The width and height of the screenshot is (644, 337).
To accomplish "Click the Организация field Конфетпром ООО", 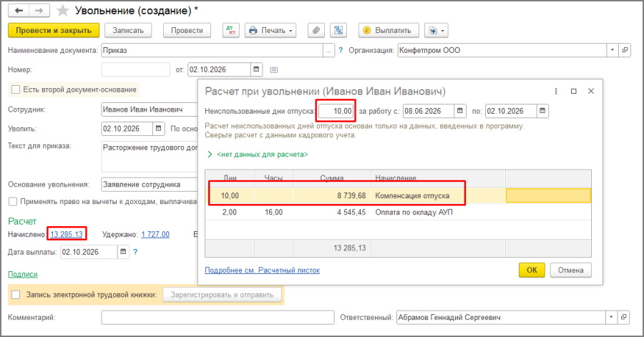I will tap(502, 50).
